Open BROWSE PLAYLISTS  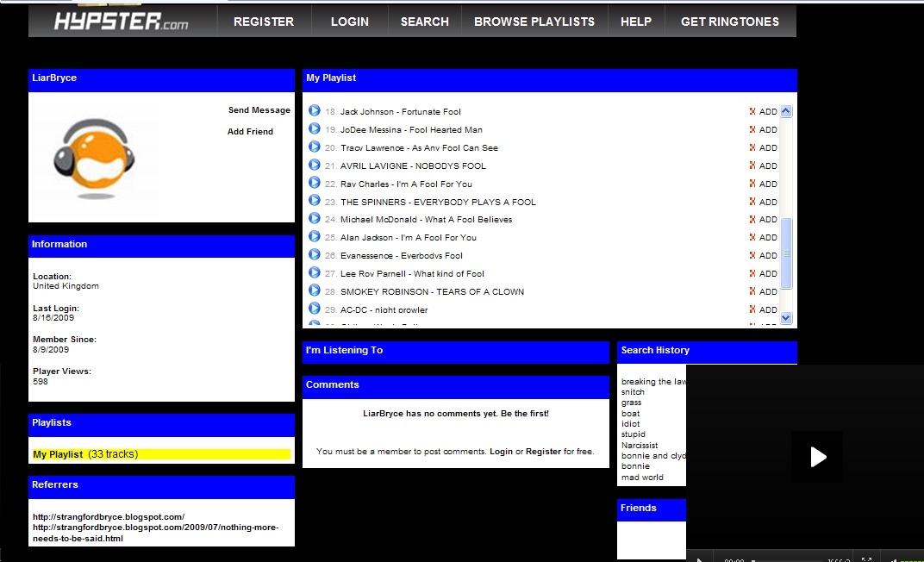(534, 22)
